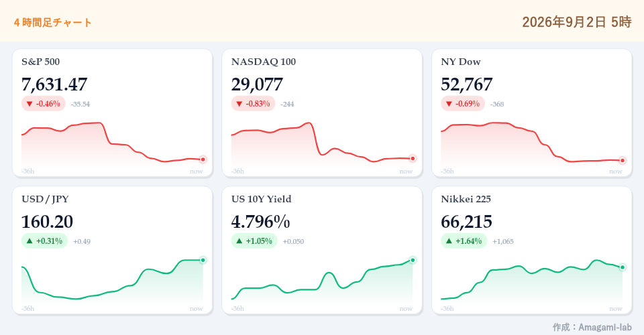Click the -0.83% change badge
This screenshot has width=644, height=335.
pyautogui.click(x=254, y=104)
